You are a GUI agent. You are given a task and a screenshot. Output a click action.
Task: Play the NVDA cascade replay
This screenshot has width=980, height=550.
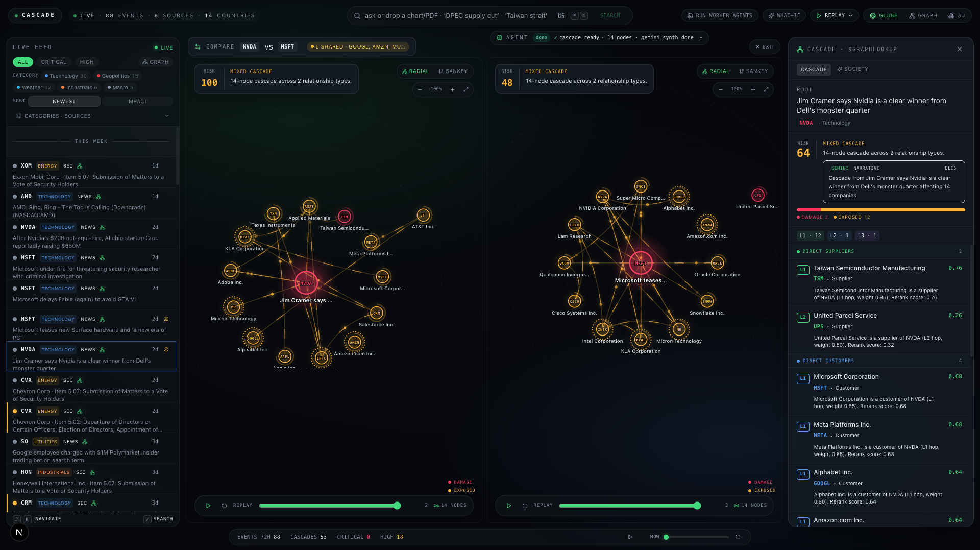tap(208, 506)
